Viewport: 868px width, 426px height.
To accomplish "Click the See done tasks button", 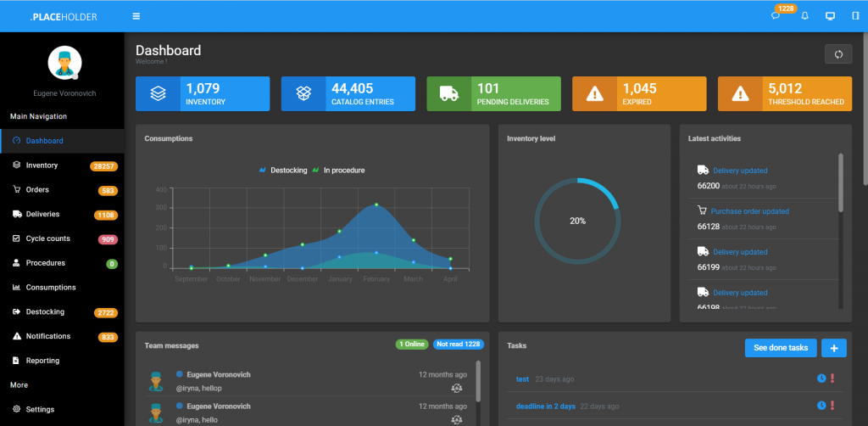I will [781, 348].
